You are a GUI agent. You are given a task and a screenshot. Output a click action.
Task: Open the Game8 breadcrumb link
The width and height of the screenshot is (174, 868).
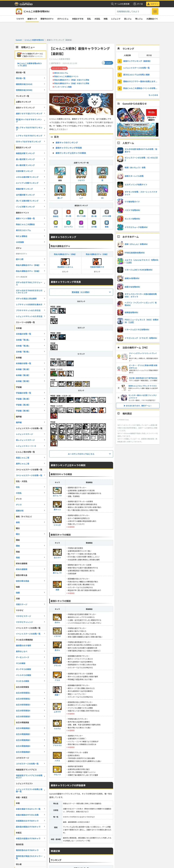pos(19,40)
